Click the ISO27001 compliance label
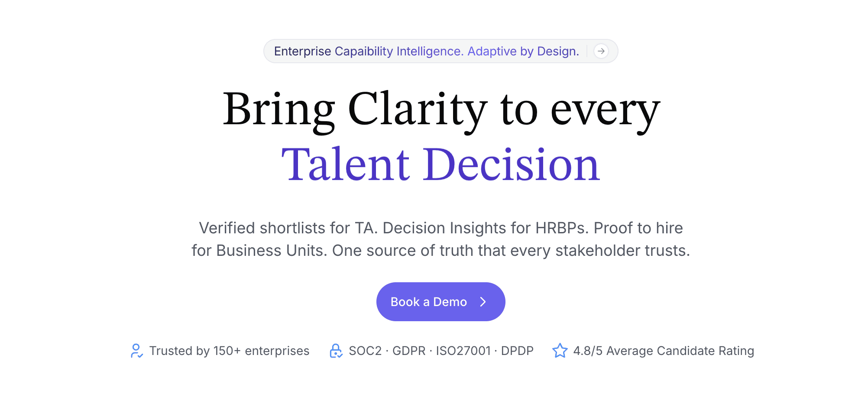The image size is (868, 400). (463, 351)
